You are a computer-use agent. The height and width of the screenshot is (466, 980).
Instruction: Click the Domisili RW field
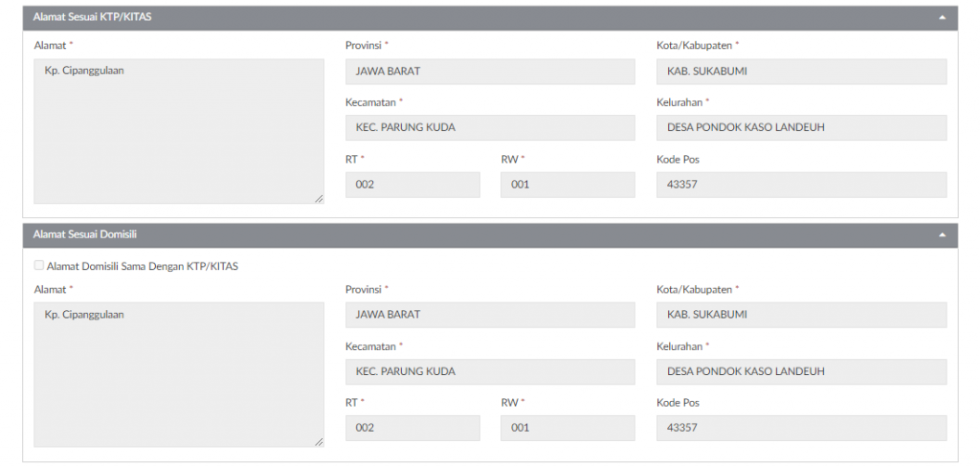coord(568,429)
